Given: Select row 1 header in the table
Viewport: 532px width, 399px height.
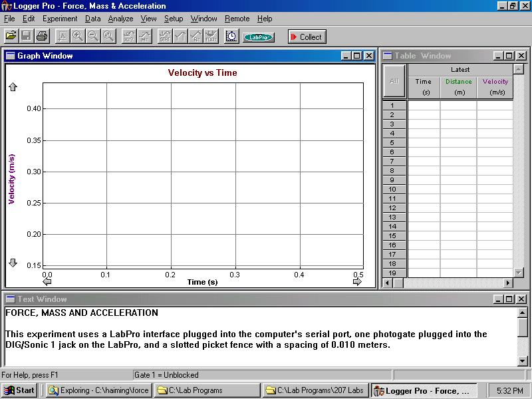Looking at the screenshot, I should point(392,106).
